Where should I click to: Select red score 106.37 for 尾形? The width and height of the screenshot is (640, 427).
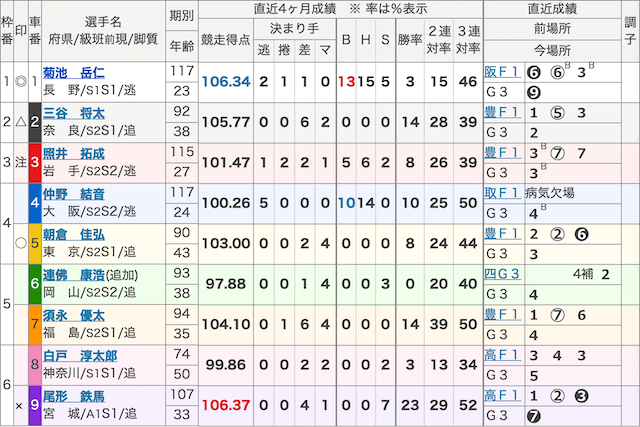(226, 405)
